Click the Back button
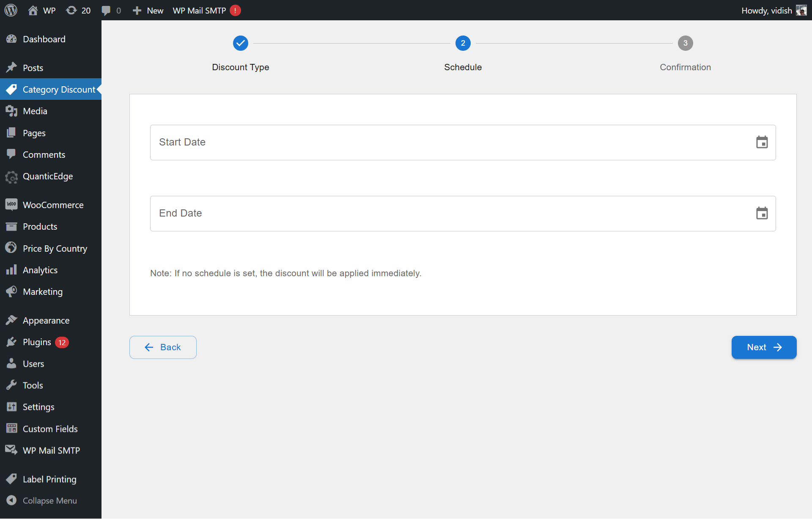The image size is (812, 519). [163, 347]
